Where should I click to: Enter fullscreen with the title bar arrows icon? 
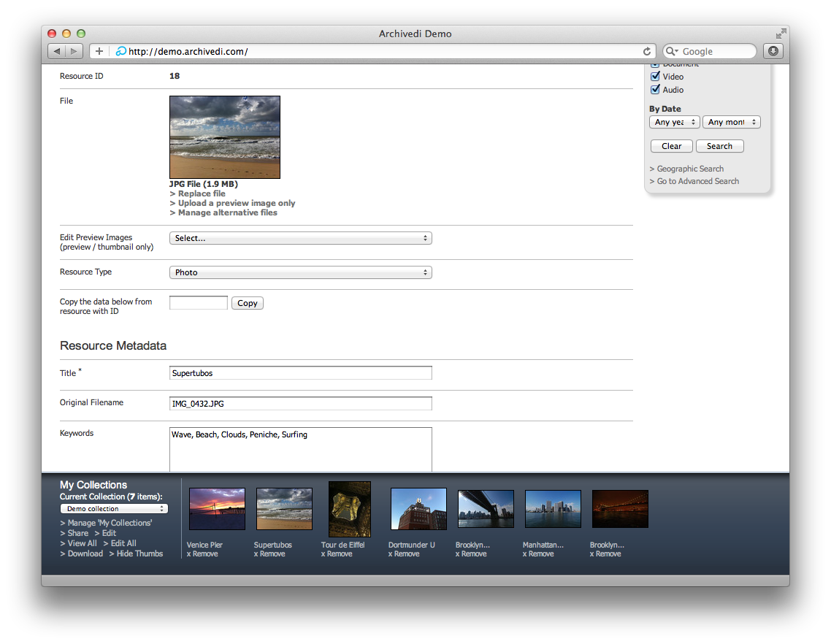coord(781,34)
